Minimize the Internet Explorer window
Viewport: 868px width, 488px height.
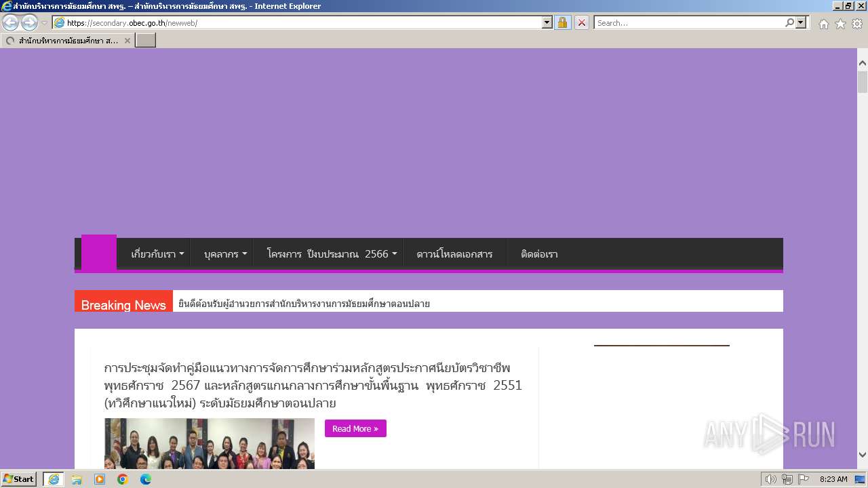837,6
